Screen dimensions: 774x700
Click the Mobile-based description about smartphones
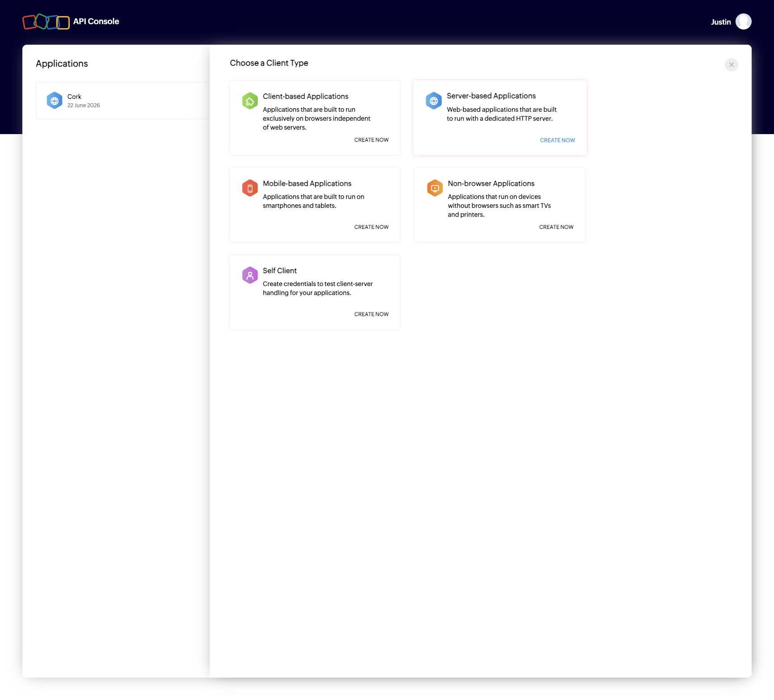(313, 201)
